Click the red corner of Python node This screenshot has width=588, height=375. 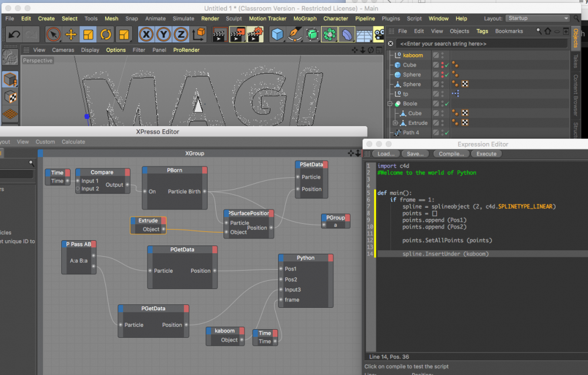pos(330,258)
